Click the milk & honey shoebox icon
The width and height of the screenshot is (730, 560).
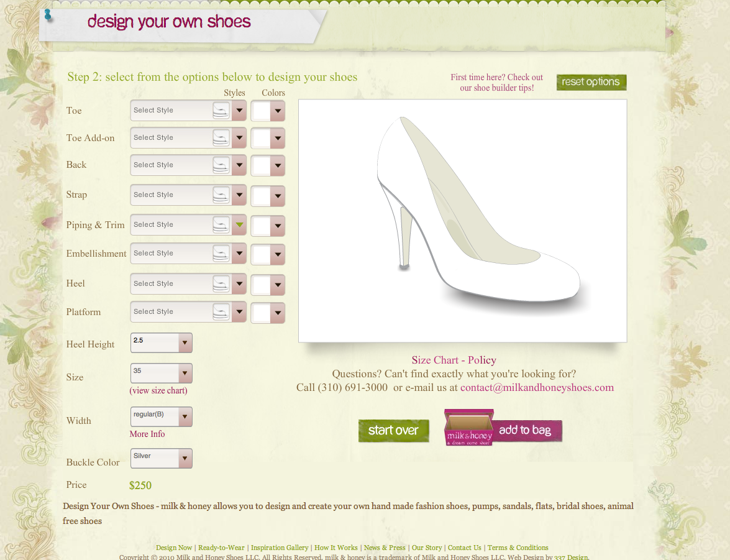coord(469,427)
